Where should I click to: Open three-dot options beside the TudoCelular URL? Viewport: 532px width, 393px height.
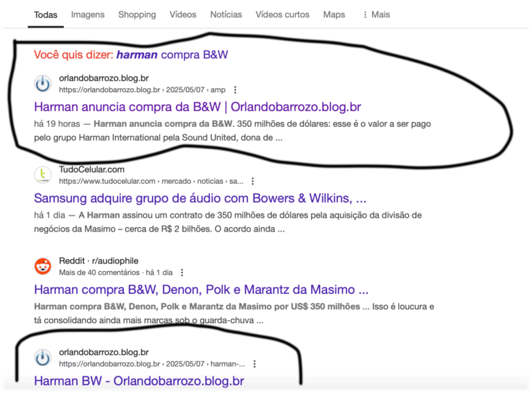252,181
